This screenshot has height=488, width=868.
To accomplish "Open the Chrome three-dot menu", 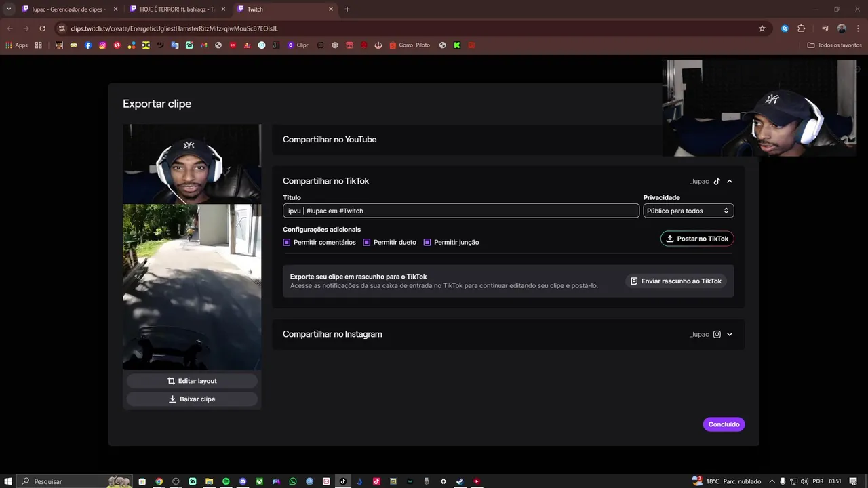I will [858, 28].
